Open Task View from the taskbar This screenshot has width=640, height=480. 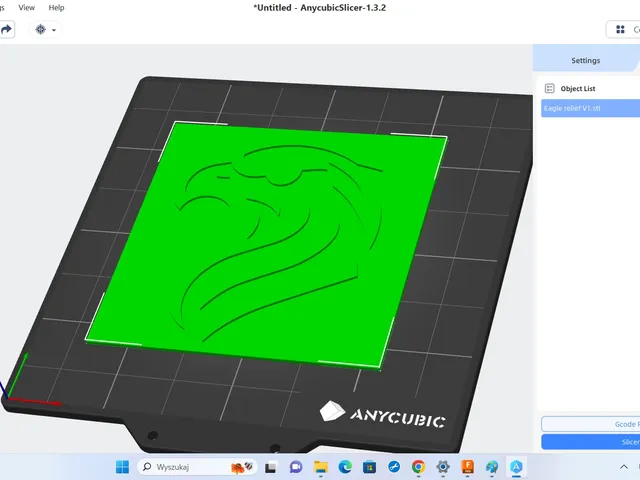271,467
